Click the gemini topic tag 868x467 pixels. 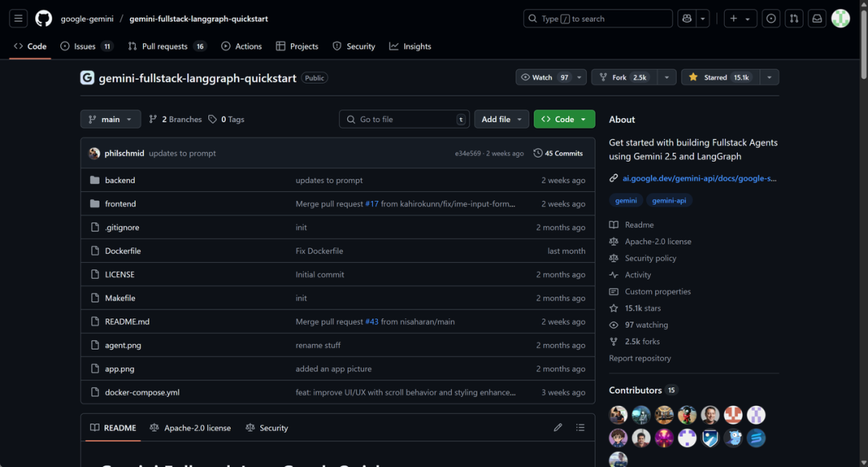[626, 200]
